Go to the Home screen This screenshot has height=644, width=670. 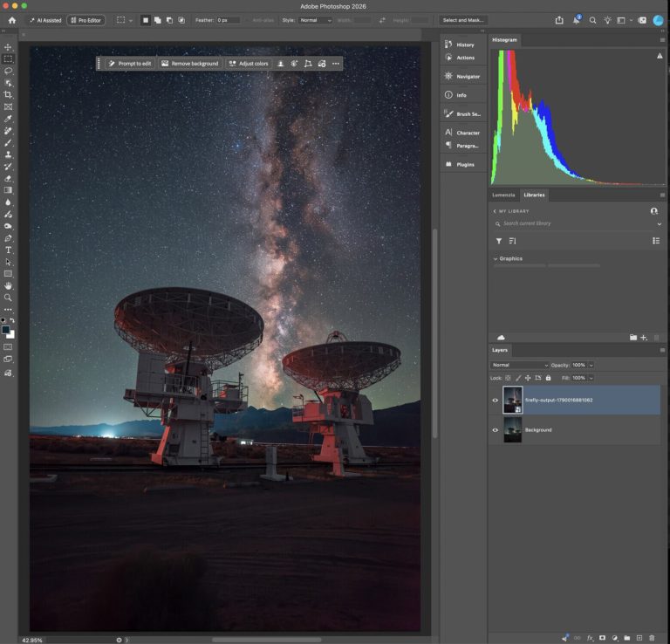(12, 20)
